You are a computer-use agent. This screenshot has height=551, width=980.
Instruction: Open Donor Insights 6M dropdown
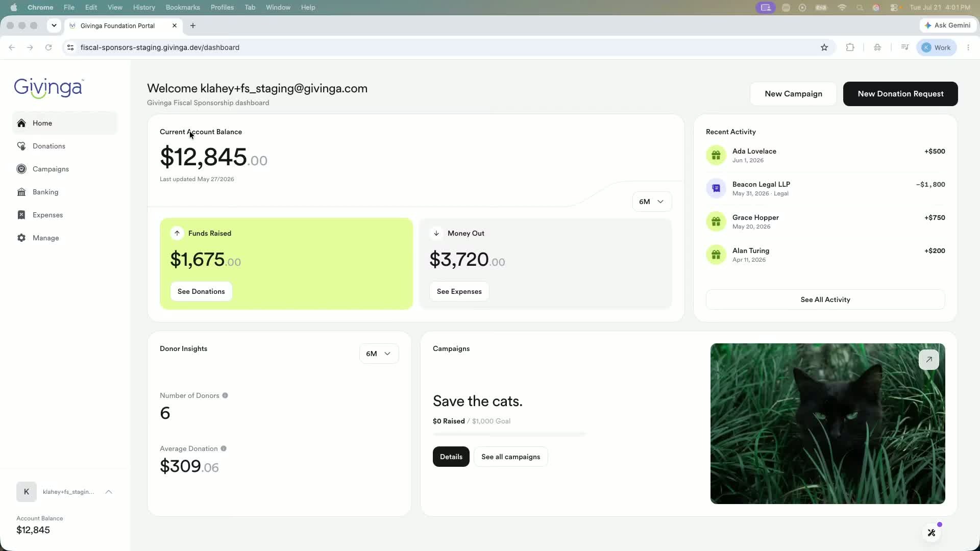379,354
